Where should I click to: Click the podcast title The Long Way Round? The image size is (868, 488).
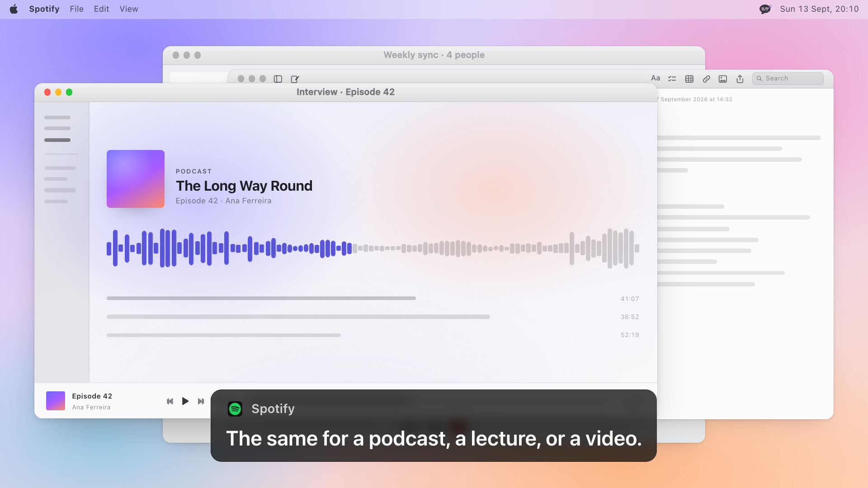point(244,186)
